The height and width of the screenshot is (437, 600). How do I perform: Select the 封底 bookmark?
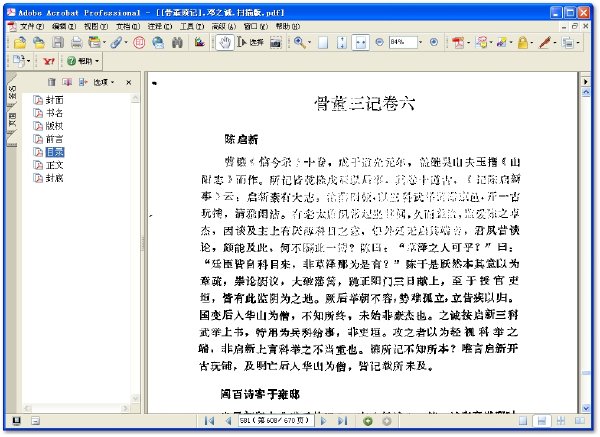[54, 178]
